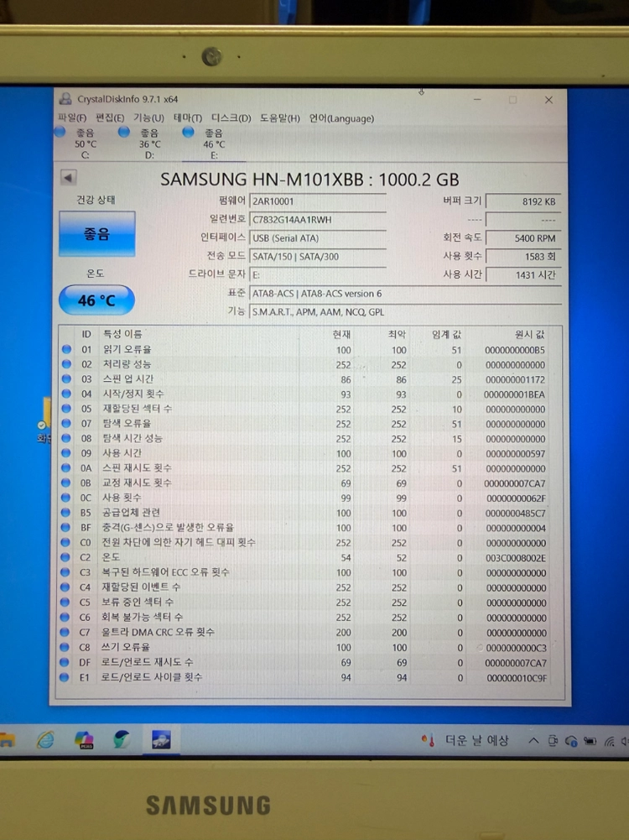Select the E: drive tab at 46 °C
Screen dimensions: 629x840
214,143
